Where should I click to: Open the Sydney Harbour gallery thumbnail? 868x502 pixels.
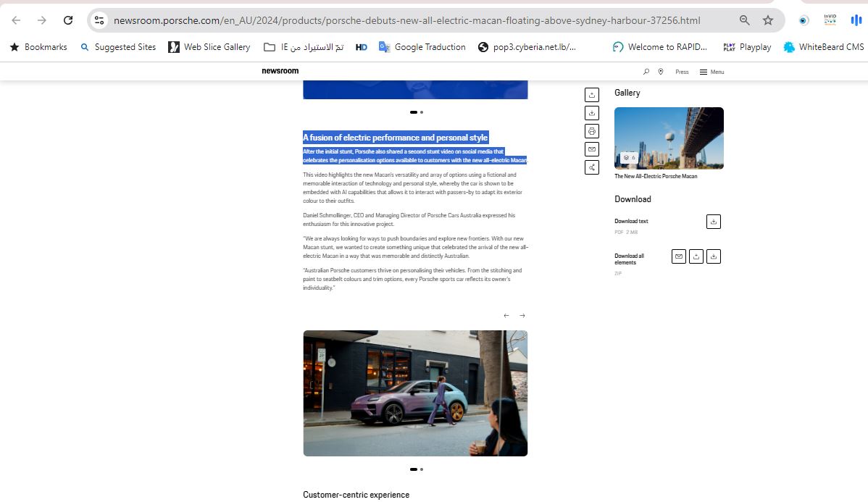(669, 138)
